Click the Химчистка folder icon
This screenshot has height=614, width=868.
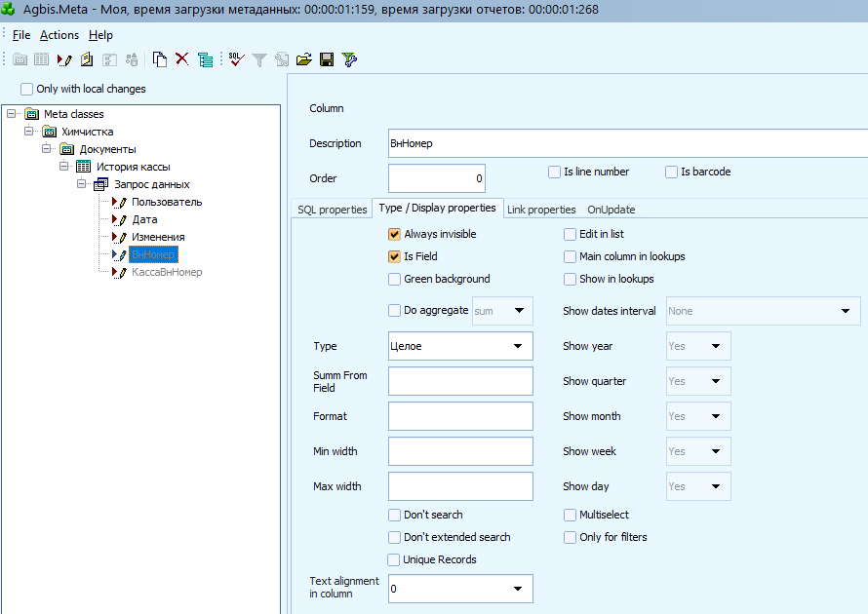tap(50, 132)
